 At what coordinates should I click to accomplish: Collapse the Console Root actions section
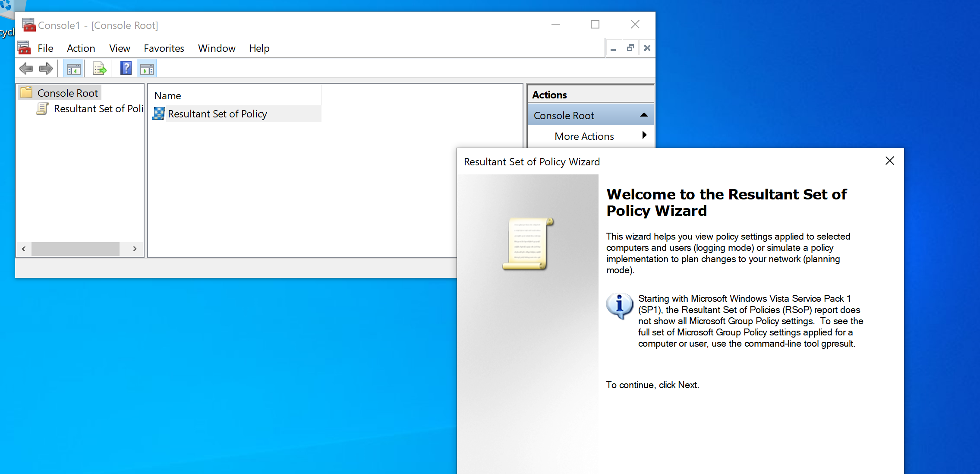click(x=644, y=115)
